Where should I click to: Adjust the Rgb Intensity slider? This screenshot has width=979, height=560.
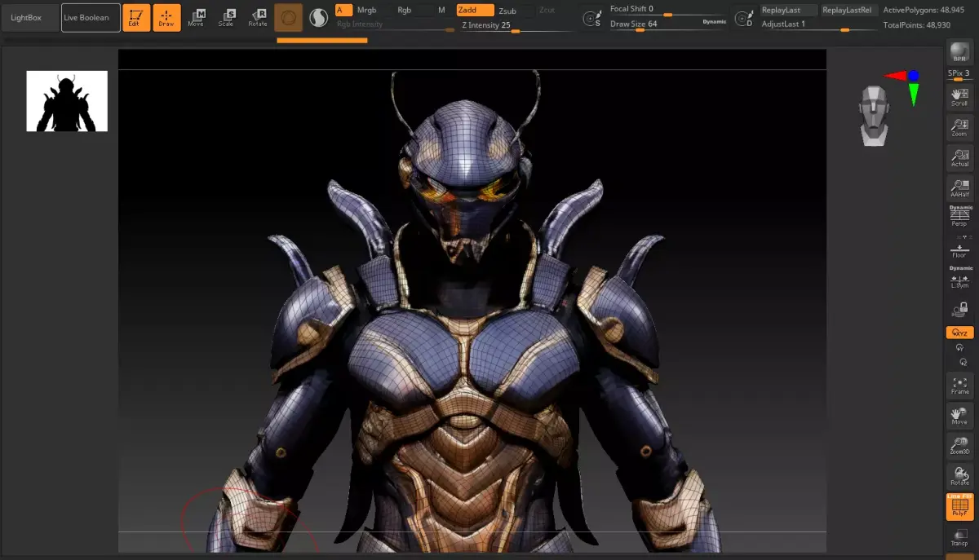click(396, 25)
